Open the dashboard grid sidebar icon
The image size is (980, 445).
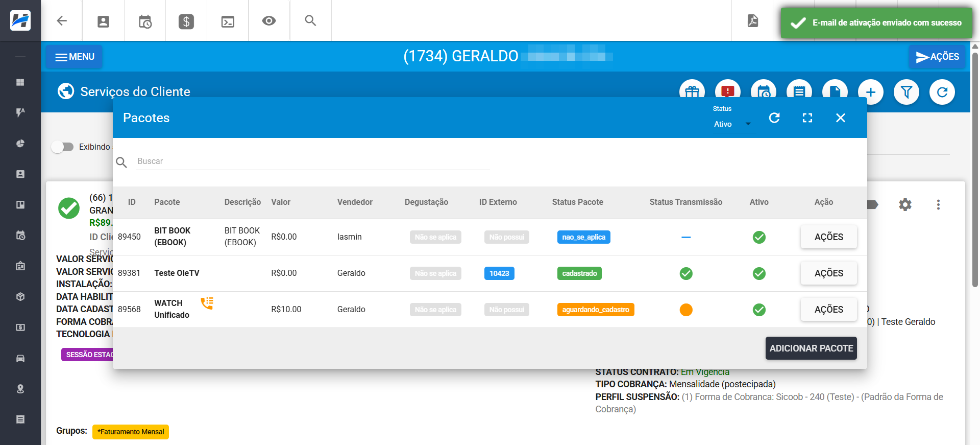[x=20, y=82]
